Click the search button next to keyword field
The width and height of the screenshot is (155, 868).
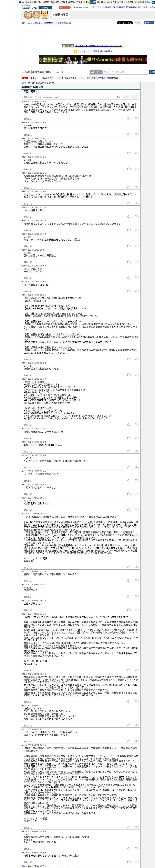click(x=152, y=72)
